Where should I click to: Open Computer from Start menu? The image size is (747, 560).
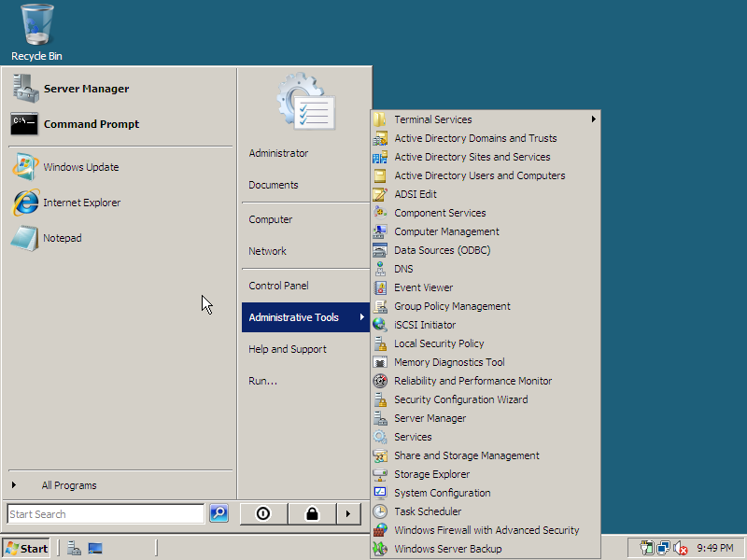tap(305, 219)
